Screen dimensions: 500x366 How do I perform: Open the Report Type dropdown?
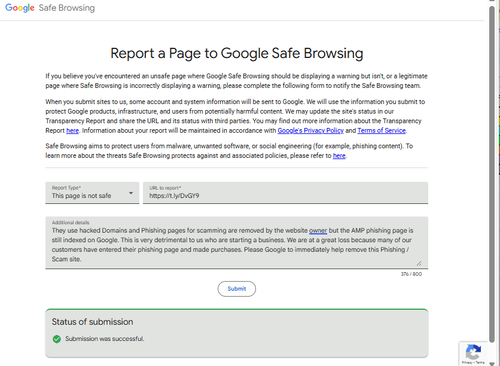click(x=92, y=193)
